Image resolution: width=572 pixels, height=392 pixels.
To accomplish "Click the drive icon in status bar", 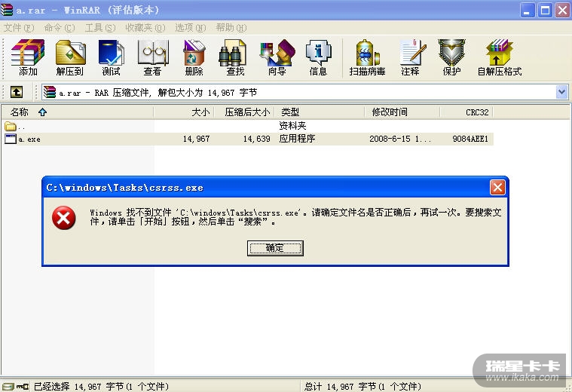I will click(x=8, y=386).
